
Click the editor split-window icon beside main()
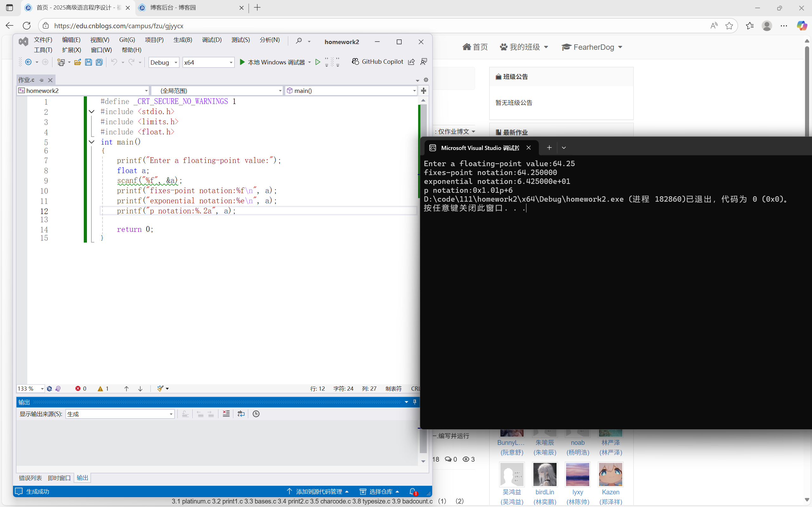423,91
